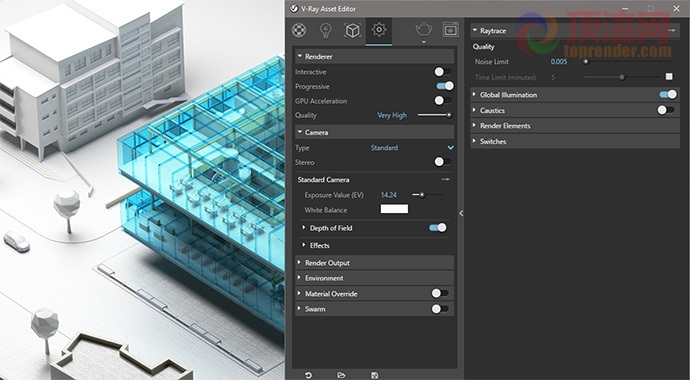
Task: Click the V-Ray logo in title bar
Action: [x=294, y=8]
